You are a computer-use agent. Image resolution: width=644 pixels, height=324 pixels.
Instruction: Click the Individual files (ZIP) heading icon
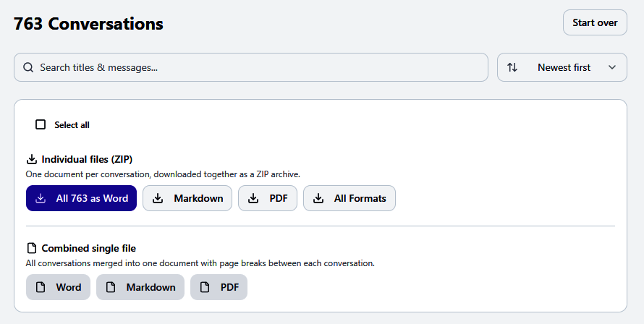point(32,159)
